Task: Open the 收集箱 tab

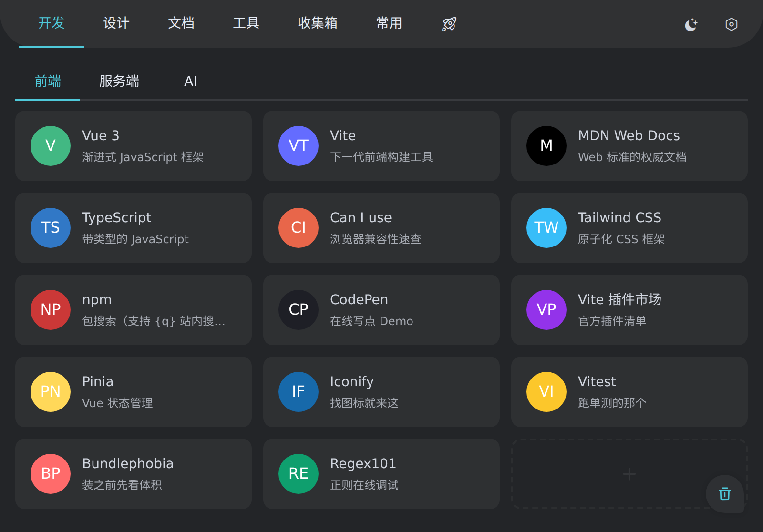Action: 318,23
